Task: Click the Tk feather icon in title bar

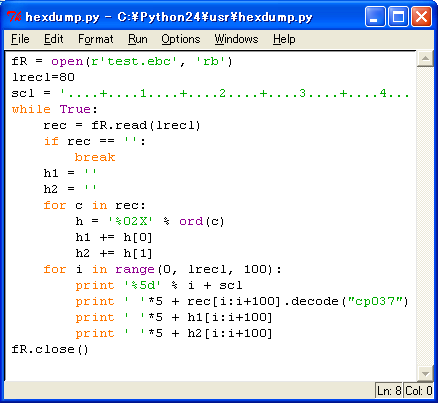Action: pyautogui.click(x=14, y=17)
